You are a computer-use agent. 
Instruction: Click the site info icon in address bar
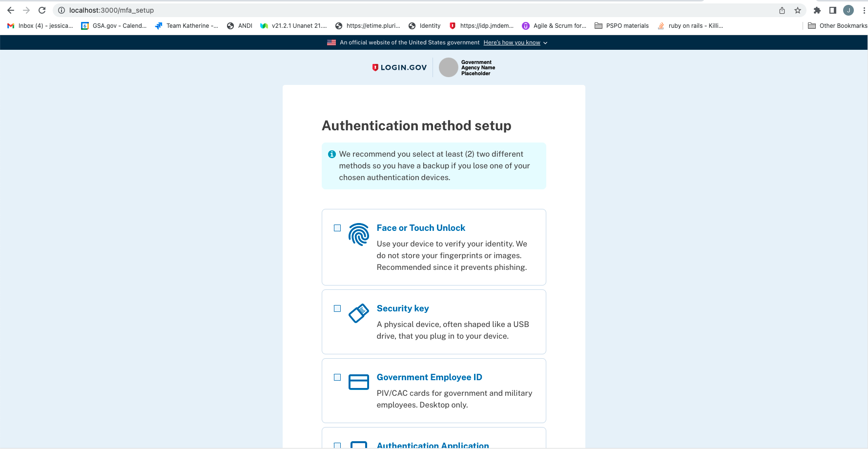(62, 10)
